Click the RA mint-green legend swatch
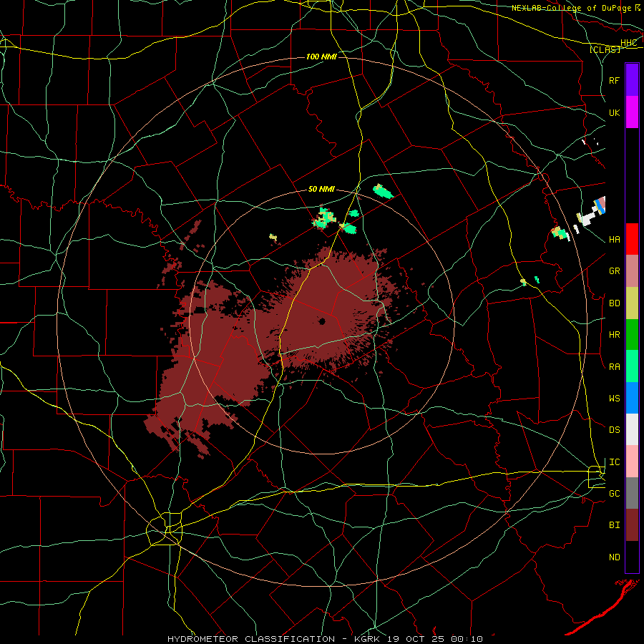 (632, 366)
